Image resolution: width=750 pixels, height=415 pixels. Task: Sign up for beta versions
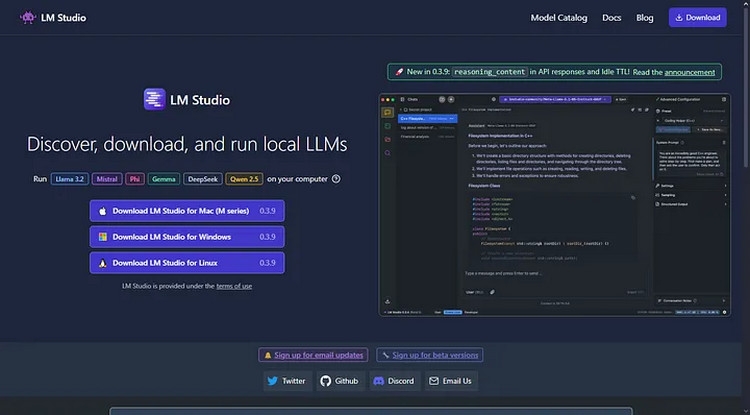click(430, 355)
